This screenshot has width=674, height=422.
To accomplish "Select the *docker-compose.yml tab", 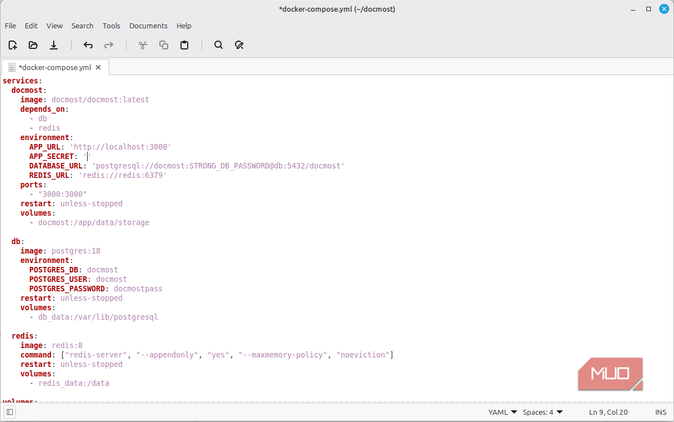I will click(x=55, y=67).
